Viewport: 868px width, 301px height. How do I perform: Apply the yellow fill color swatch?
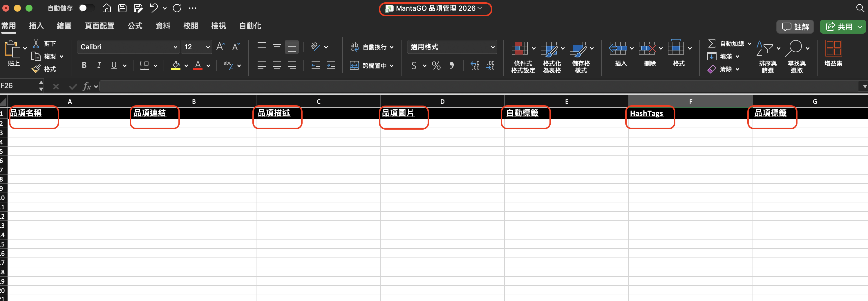coord(176,66)
